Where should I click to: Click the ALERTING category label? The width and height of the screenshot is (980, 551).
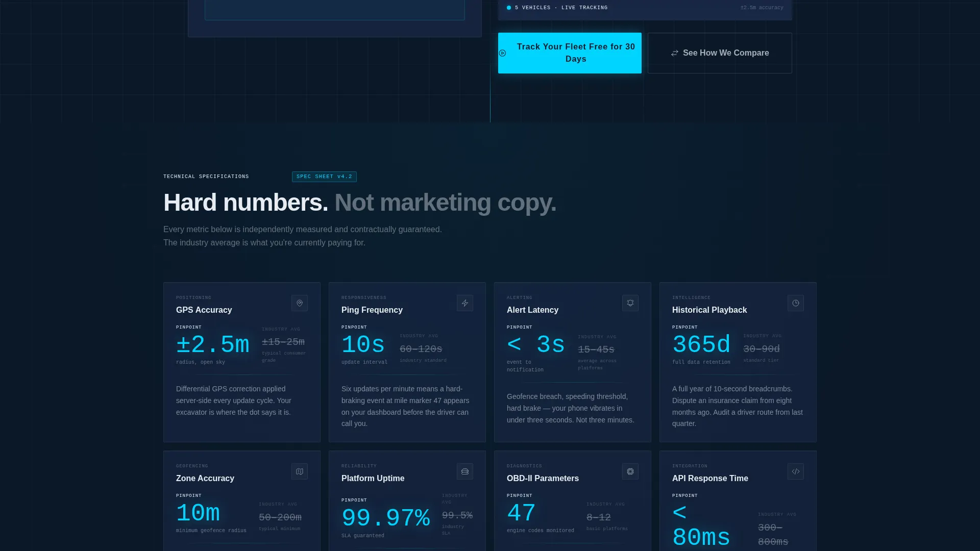pos(520,297)
